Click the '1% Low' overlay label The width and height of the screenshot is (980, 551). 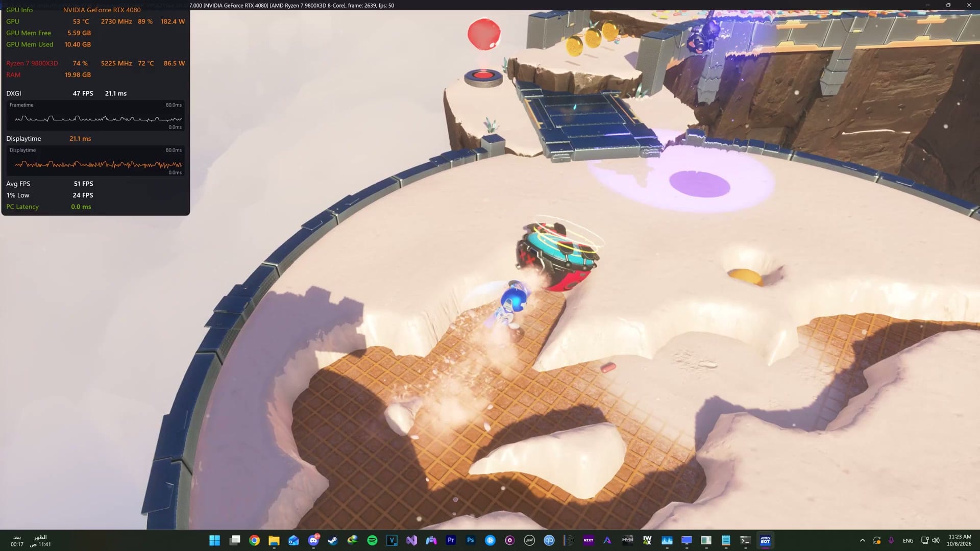click(18, 195)
